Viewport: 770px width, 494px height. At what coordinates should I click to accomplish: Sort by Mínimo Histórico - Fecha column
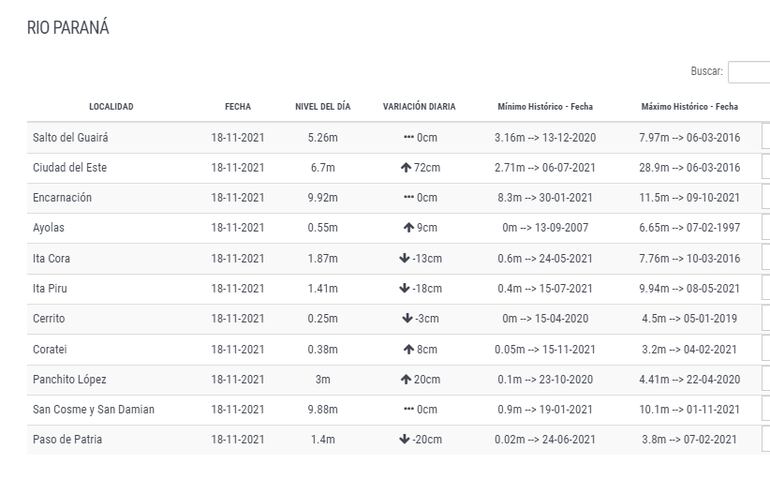[545, 107]
